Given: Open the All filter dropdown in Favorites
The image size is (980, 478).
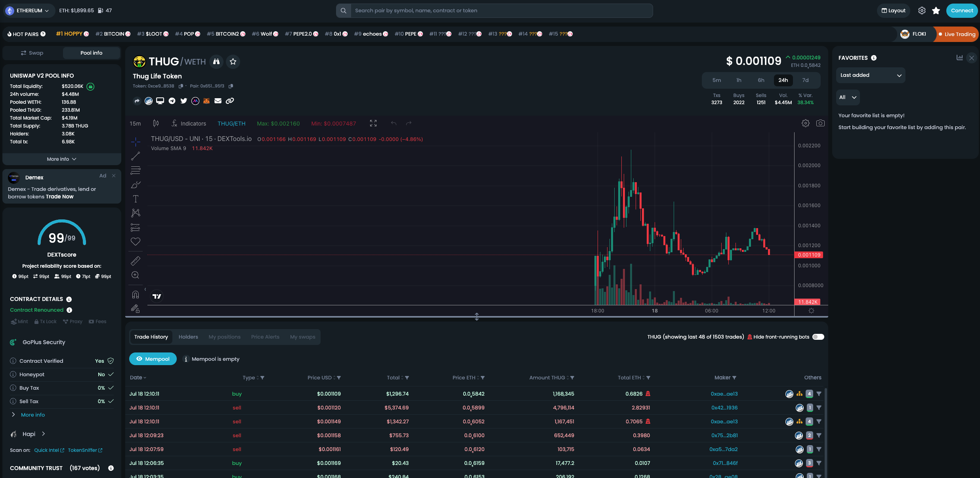Looking at the screenshot, I should [x=848, y=97].
